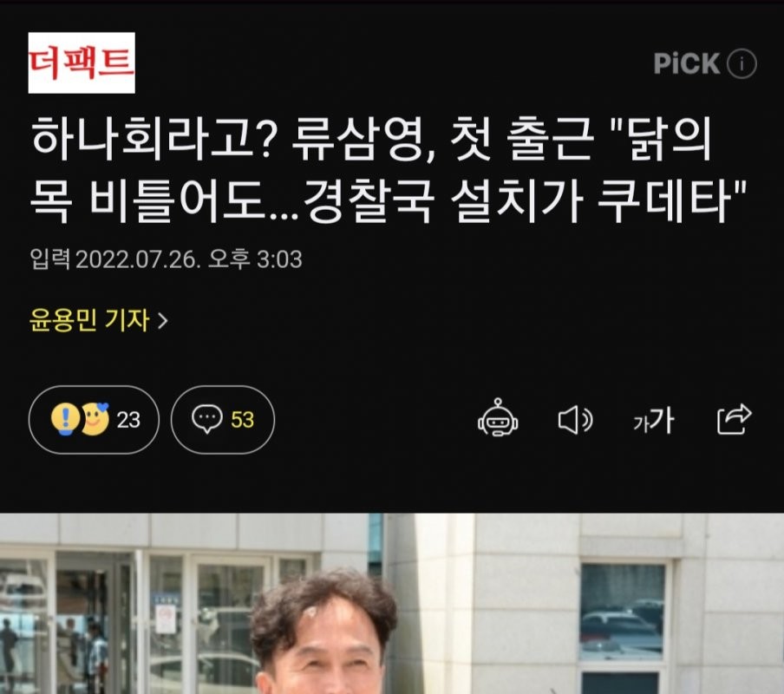Expand the chevron next to 윤용민 기자
The width and height of the screenshot is (784, 694).
[162, 321]
